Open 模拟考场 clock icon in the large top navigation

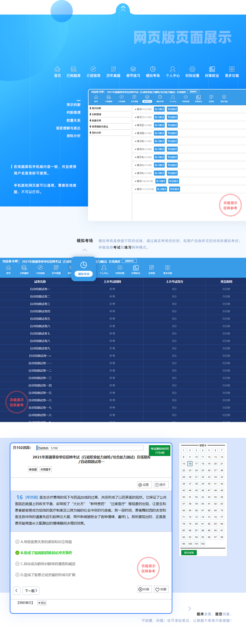point(153,69)
